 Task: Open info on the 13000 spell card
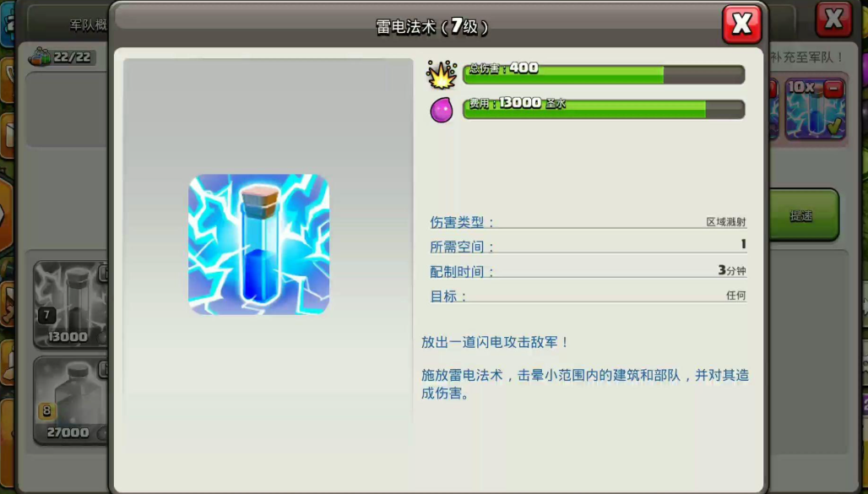click(104, 273)
